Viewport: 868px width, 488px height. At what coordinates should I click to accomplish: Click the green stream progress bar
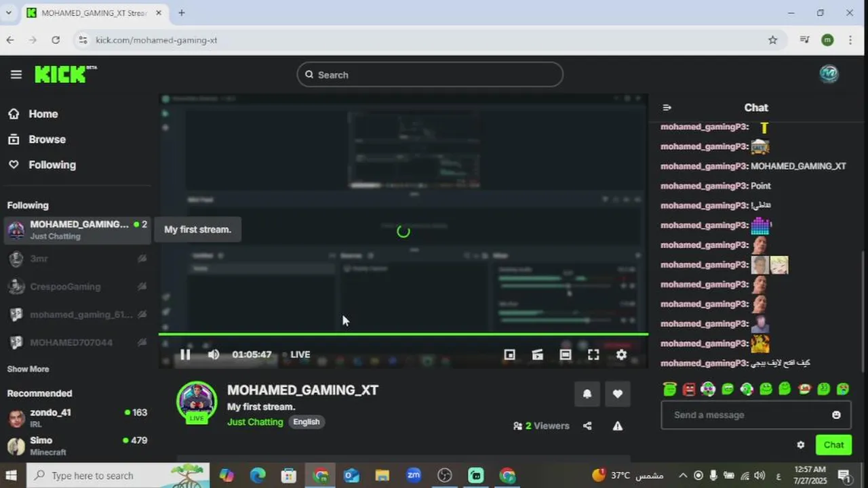[403, 334]
